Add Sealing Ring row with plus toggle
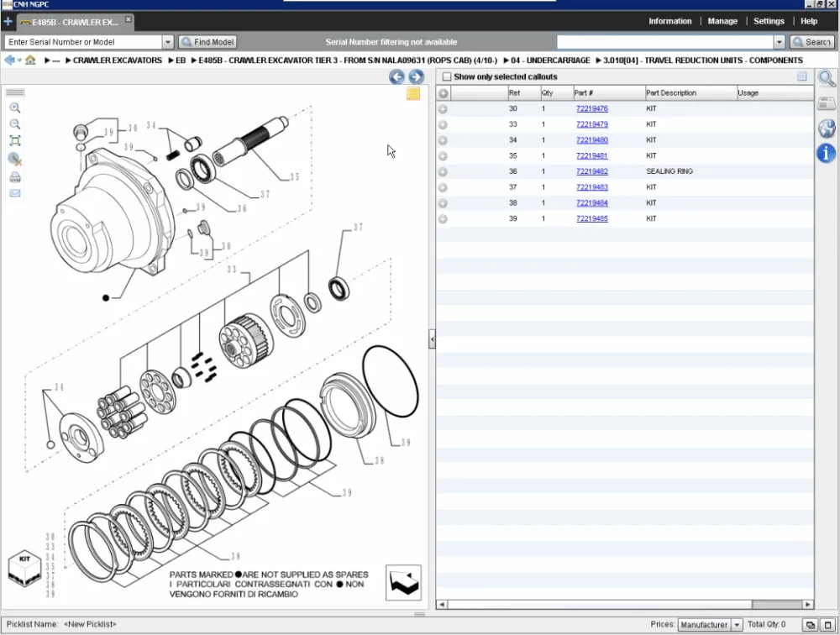840x635 pixels. tap(443, 172)
